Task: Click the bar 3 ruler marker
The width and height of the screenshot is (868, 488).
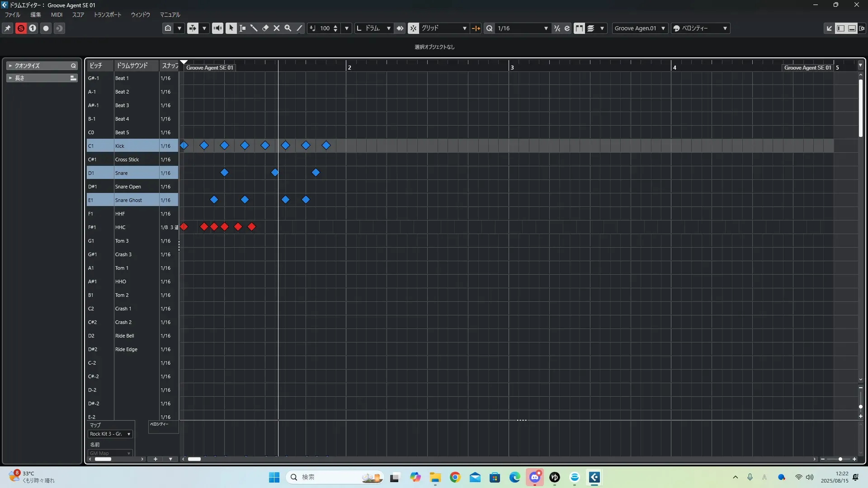Action: [512, 67]
